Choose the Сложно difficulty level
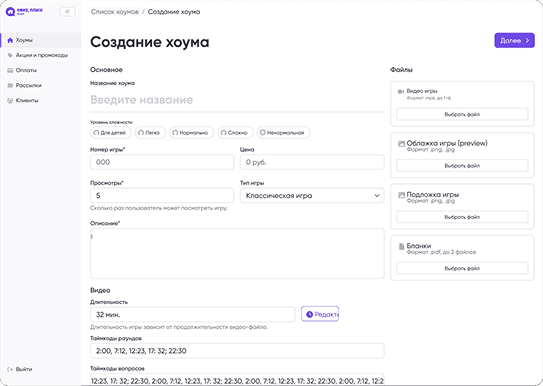 [235, 133]
